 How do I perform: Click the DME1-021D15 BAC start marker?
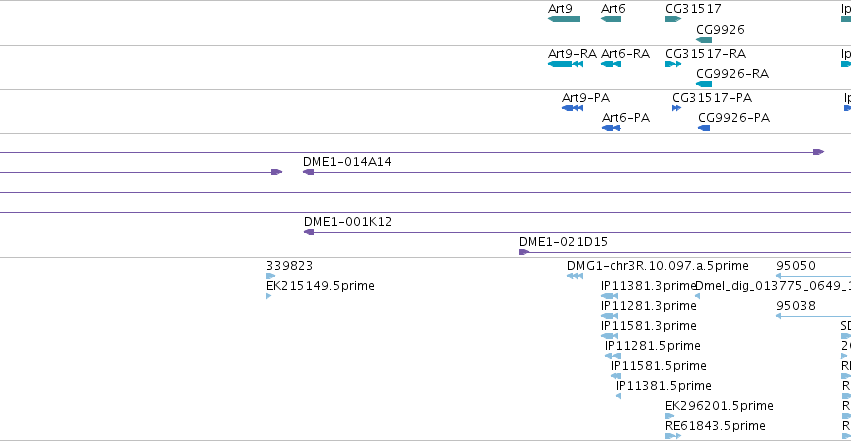[x=524, y=252]
